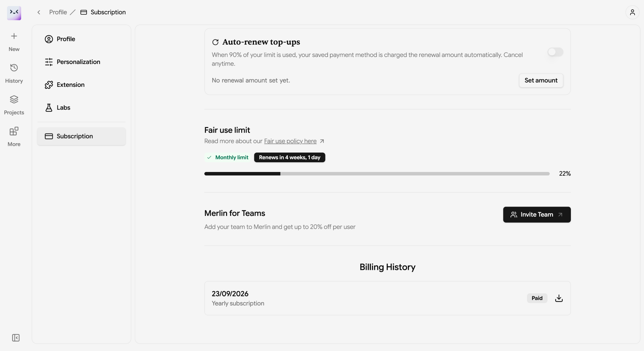The width and height of the screenshot is (644, 351).
Task: Click the credit card icon in the breadcrumb
Action: tap(84, 12)
